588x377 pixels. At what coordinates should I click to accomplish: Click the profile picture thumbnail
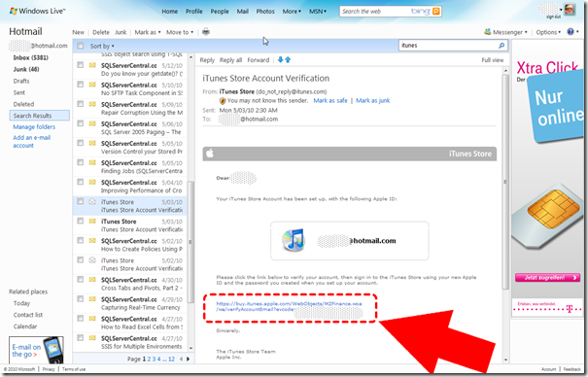click(x=570, y=10)
